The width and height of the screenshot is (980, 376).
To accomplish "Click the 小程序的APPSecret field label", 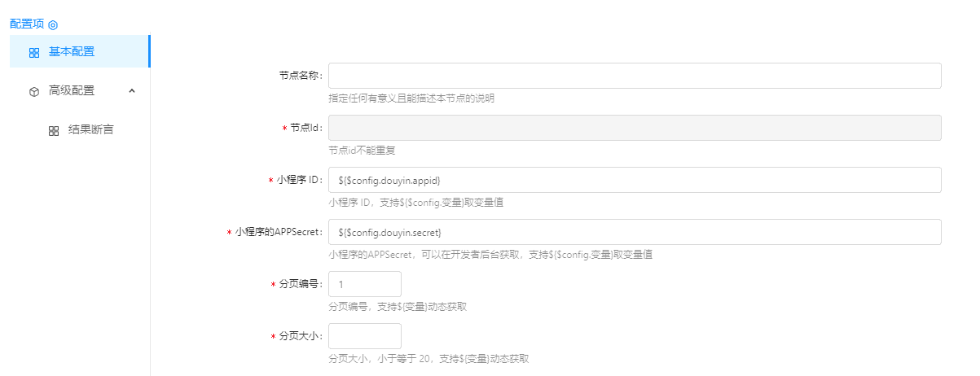I will click(279, 233).
